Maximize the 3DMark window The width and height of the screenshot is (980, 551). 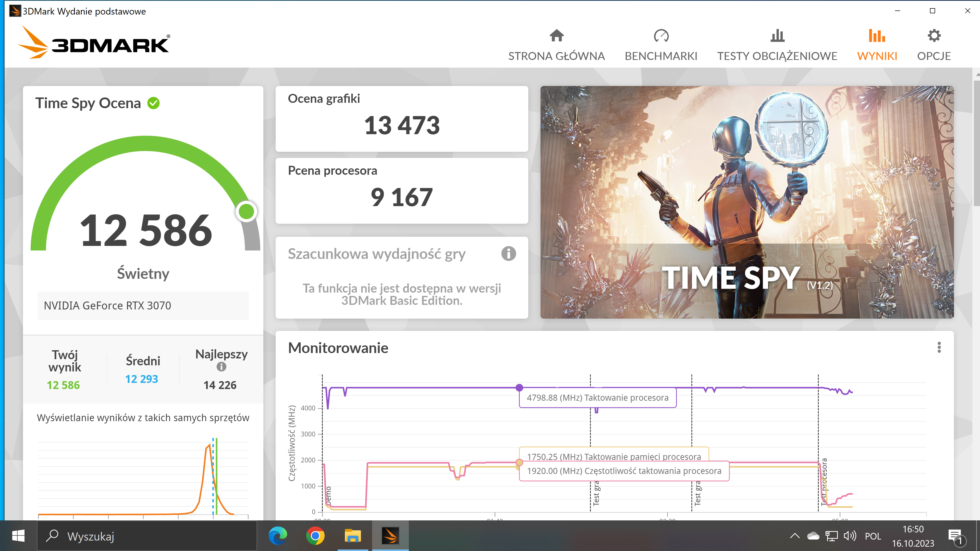click(x=933, y=11)
